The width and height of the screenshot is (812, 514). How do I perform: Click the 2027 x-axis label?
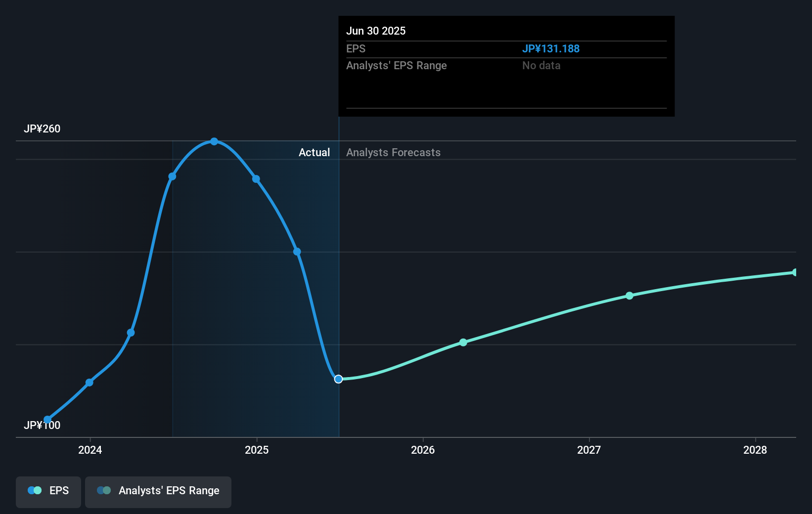589,450
